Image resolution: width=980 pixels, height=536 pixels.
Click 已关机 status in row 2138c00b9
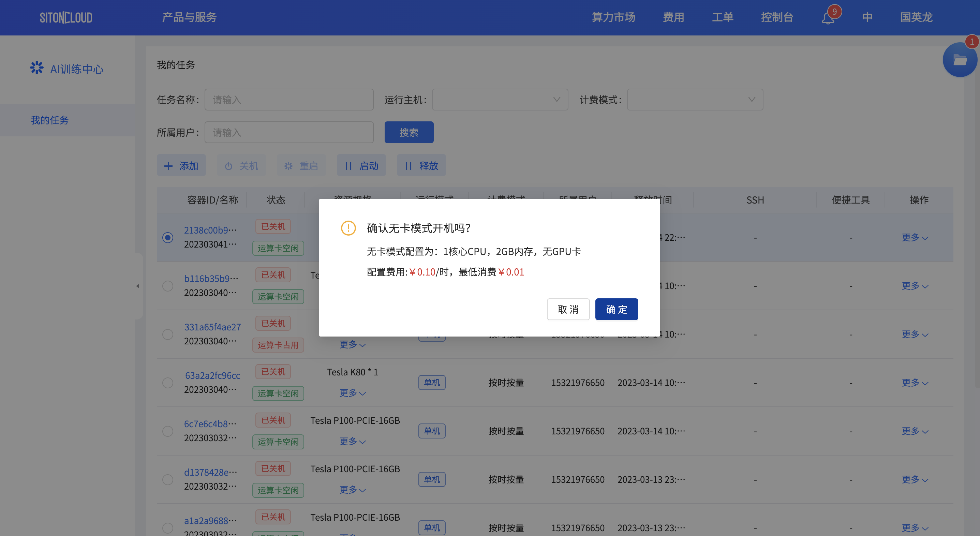pos(273,226)
